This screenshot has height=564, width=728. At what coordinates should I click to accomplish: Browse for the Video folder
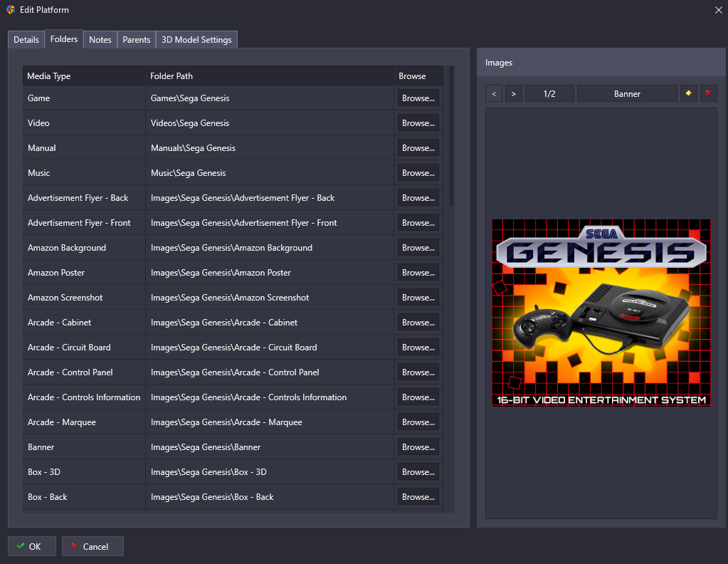click(418, 123)
